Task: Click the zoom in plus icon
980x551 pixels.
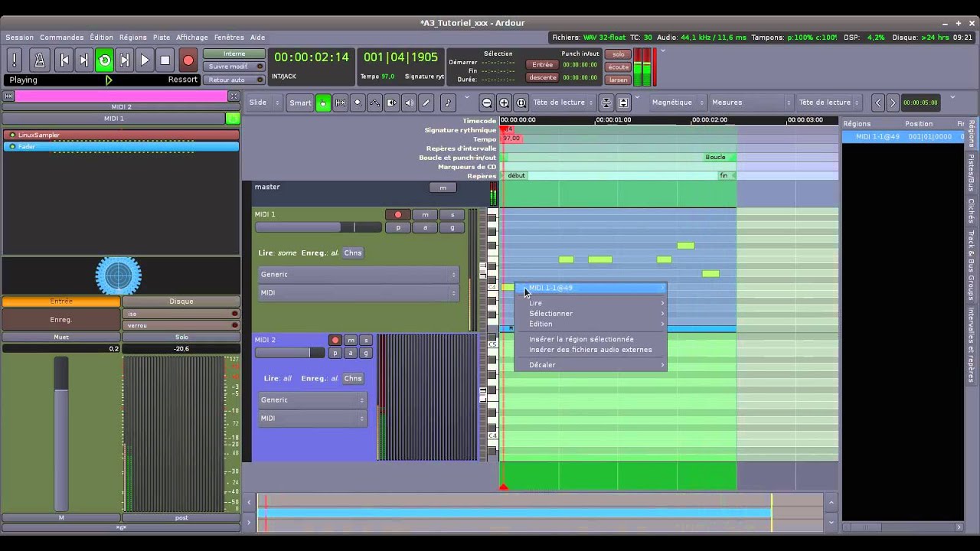Action: tap(504, 103)
